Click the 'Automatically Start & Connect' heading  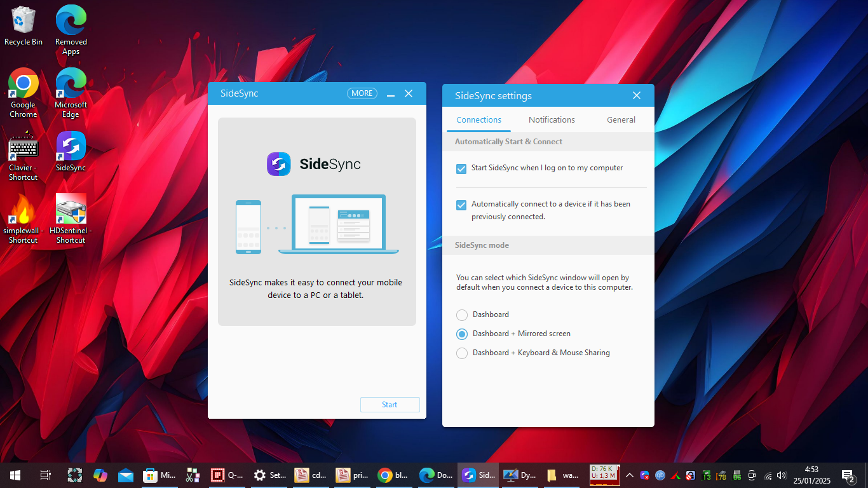pos(508,142)
